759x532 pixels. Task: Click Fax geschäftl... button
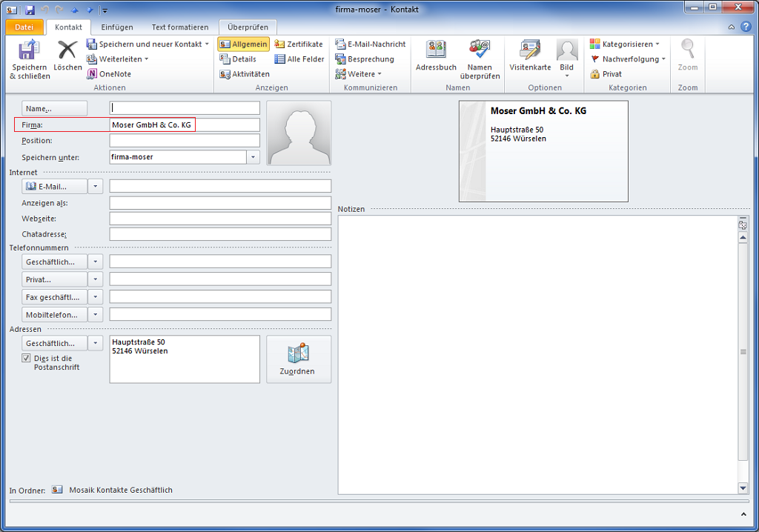[55, 296]
